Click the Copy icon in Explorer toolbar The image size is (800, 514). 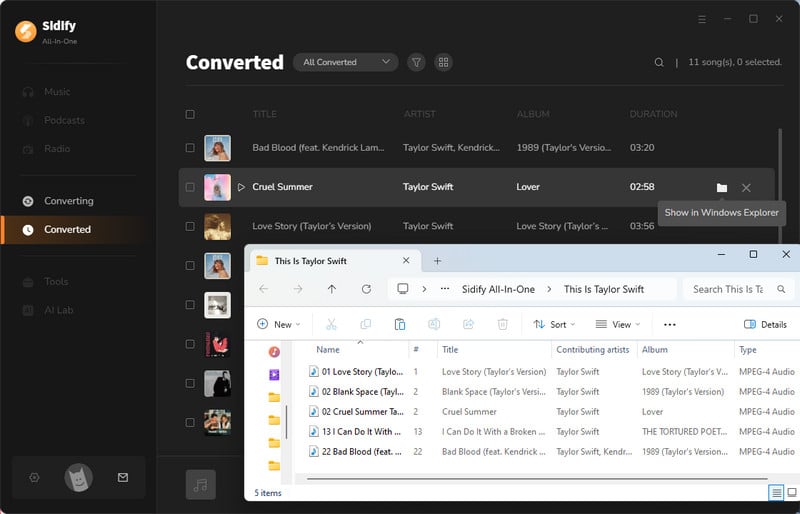click(365, 324)
